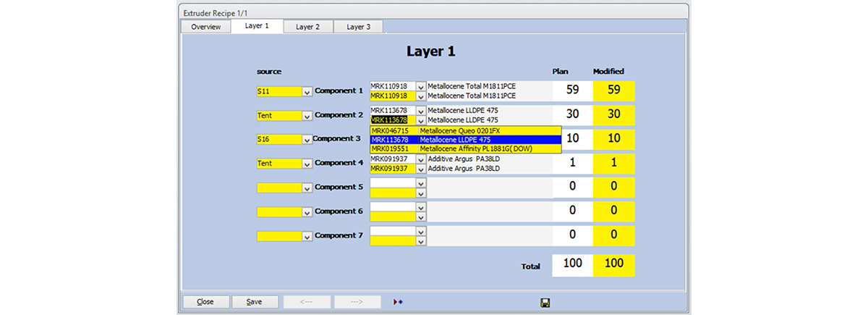Click the white Plan Total value 100

(572, 264)
